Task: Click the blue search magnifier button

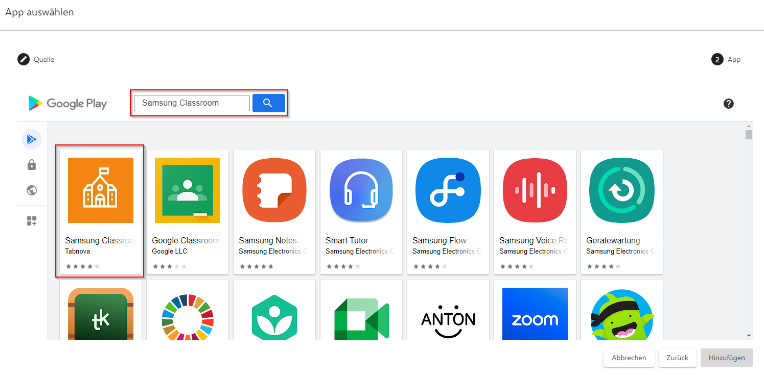Action: pyautogui.click(x=268, y=103)
